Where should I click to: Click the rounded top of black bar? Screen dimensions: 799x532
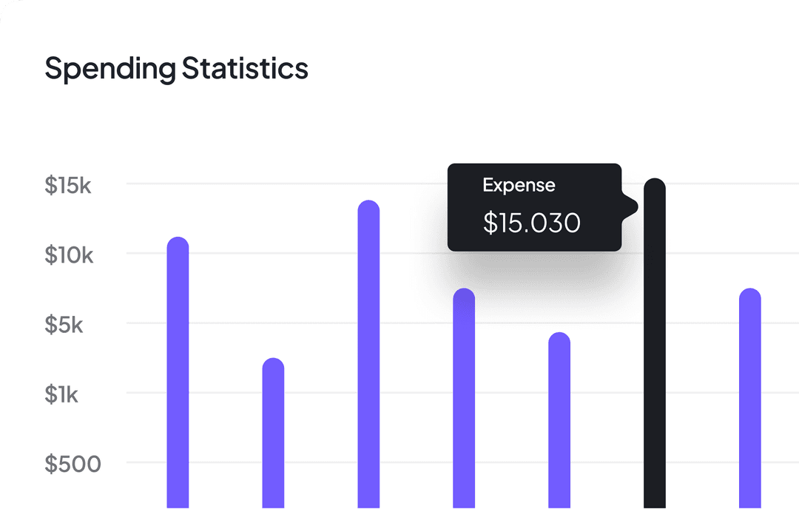pyautogui.click(x=654, y=187)
